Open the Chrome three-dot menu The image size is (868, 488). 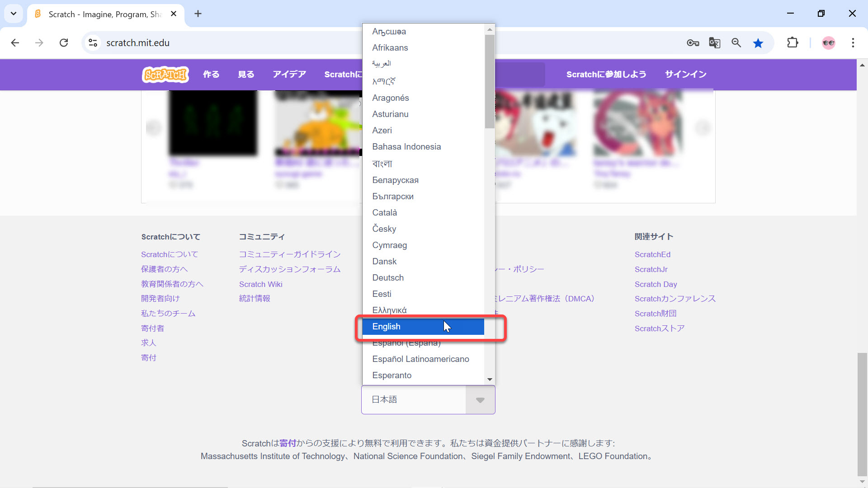click(x=853, y=43)
